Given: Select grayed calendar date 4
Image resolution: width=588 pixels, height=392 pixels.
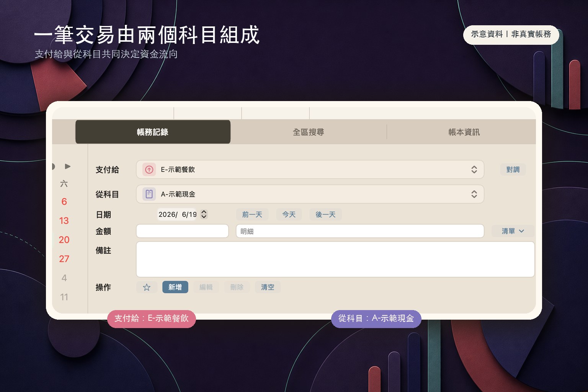Looking at the screenshot, I should click(x=64, y=278).
